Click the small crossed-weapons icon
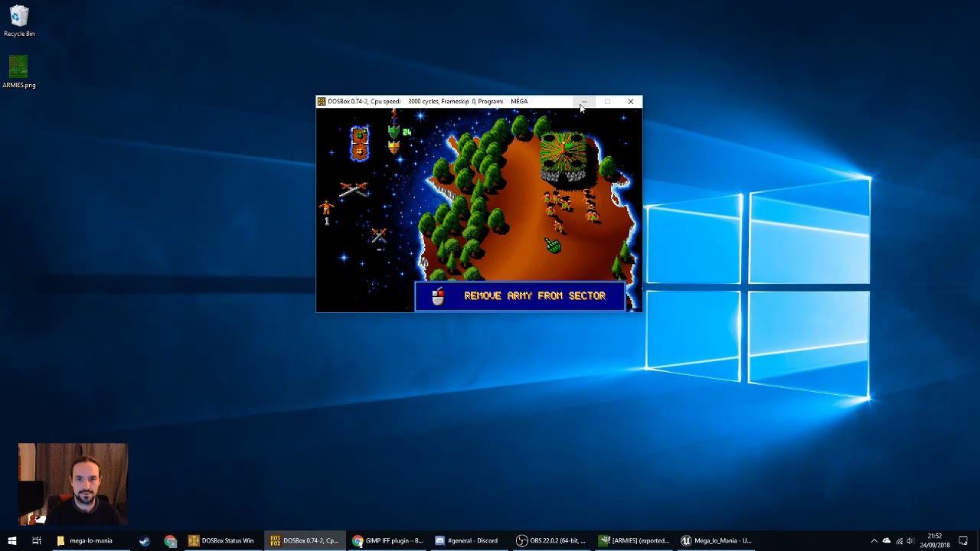 (379, 236)
